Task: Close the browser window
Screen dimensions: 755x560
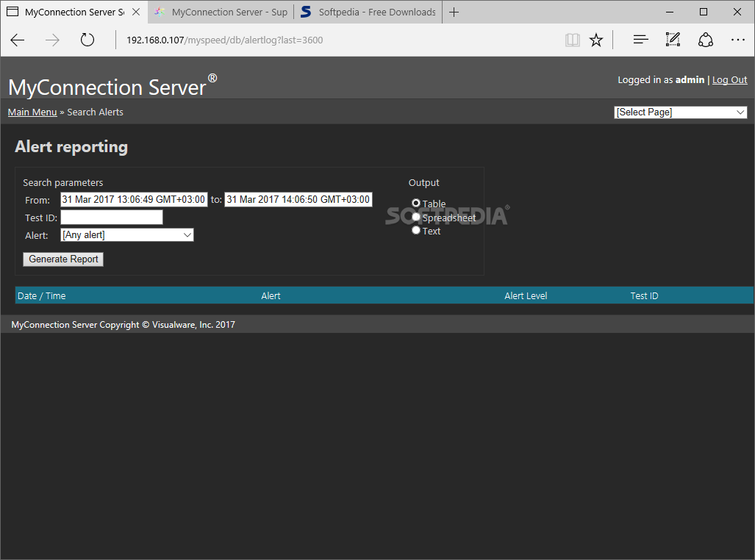Action: (737, 12)
